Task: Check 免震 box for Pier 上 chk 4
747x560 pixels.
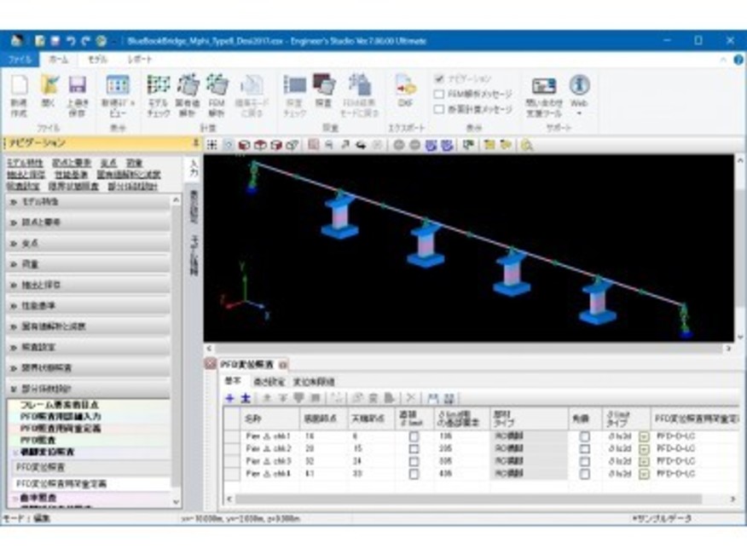Action: click(584, 474)
